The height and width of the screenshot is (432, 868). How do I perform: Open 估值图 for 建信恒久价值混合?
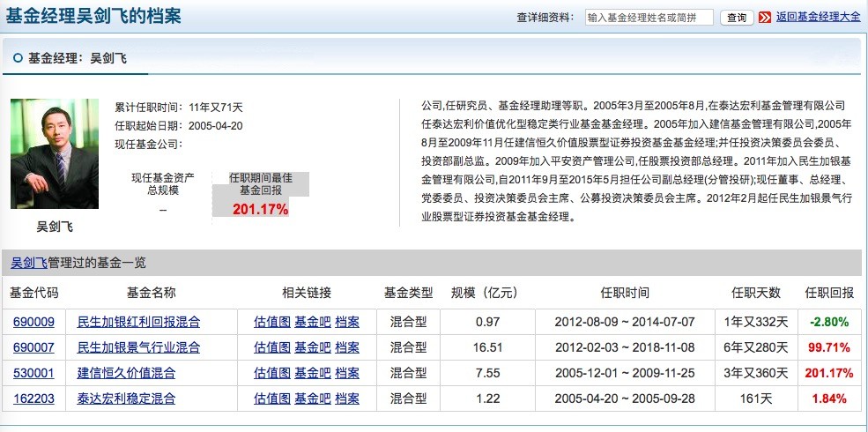click(272, 373)
